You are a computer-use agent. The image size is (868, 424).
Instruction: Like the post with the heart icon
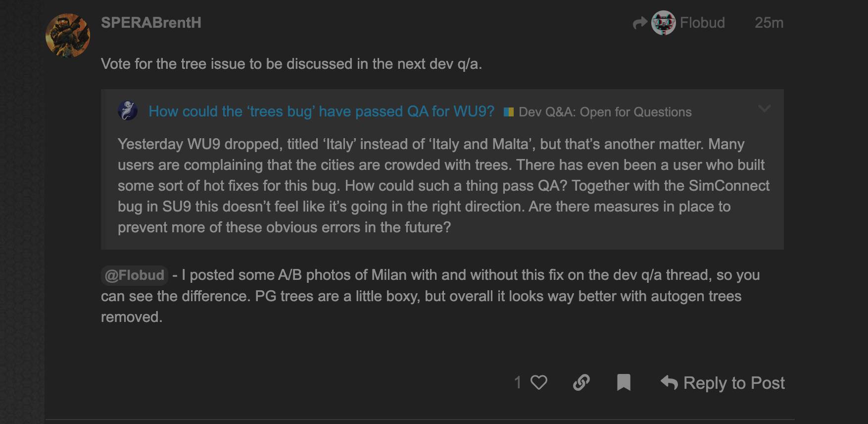(539, 382)
